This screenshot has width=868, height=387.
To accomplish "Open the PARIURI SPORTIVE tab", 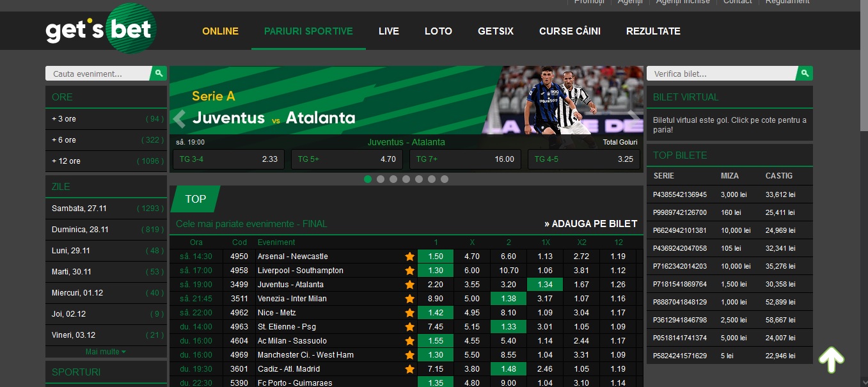I will click(308, 31).
